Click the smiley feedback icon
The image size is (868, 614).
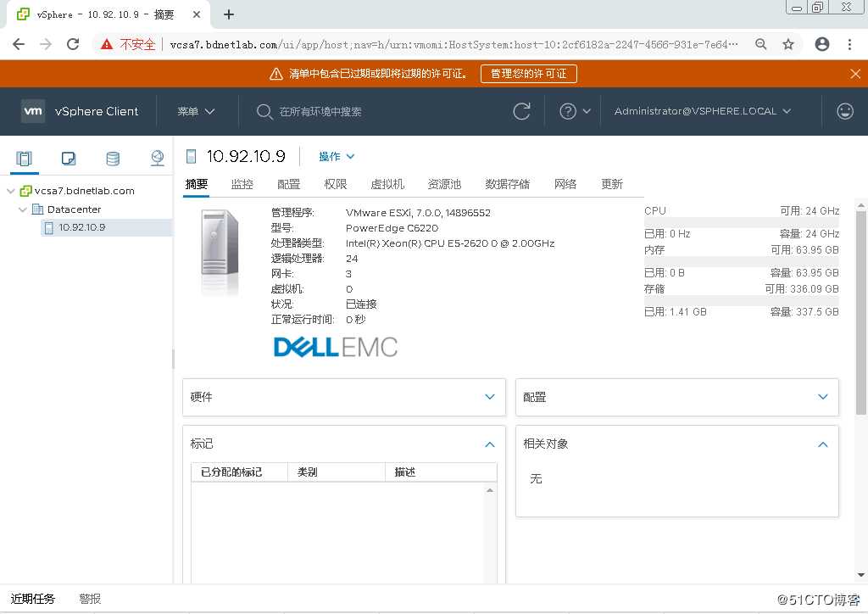point(845,111)
